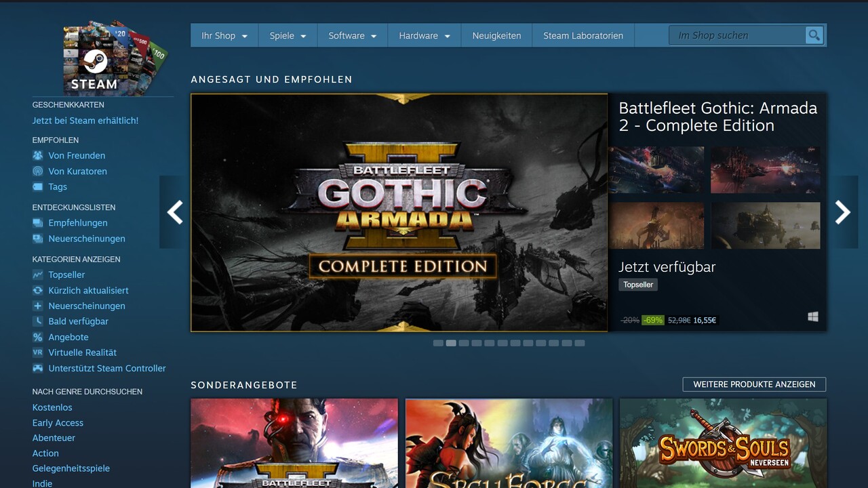The image size is (868, 488).
Task: Click the plus icon beside Neuerscheinungen category
Action: 38,306
